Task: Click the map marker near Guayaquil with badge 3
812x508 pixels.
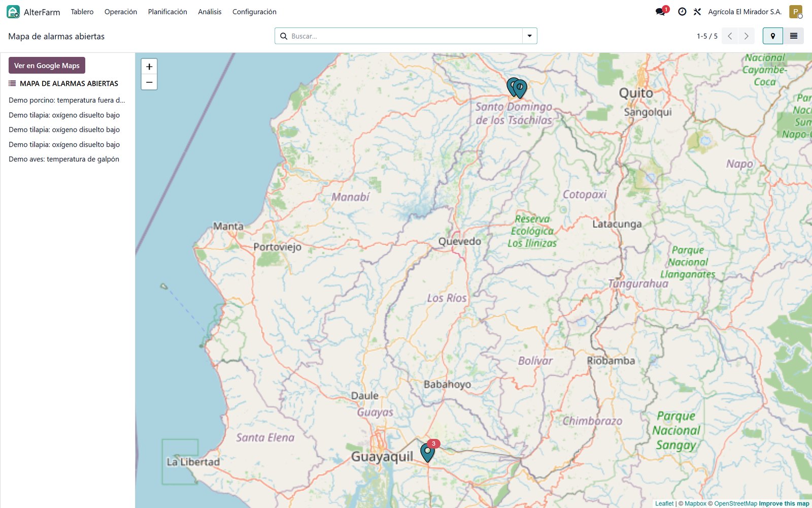Action: click(428, 453)
